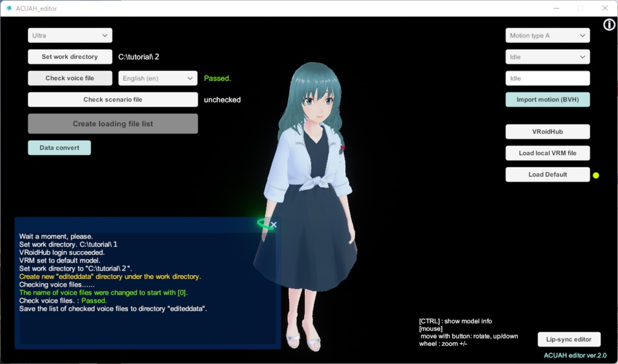Image resolution: width=618 pixels, height=364 pixels.
Task: Click the ACUAH_editor icon in the title bar
Action: coord(9,8)
